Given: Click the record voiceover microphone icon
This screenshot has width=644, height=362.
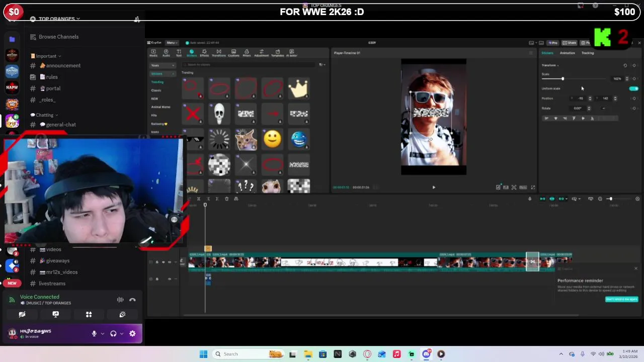Looking at the screenshot, I should [529, 199].
